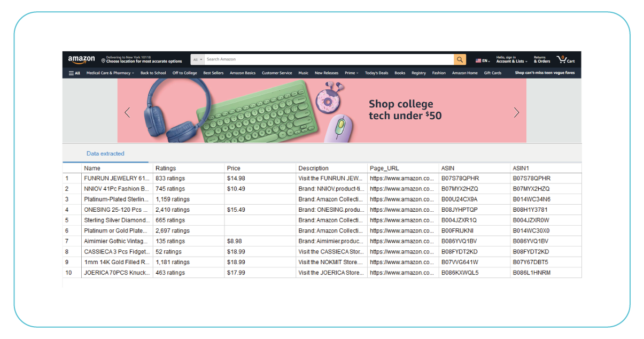The image size is (644, 339).
Task: Open Gift Cards nav link
Action: pos(493,73)
